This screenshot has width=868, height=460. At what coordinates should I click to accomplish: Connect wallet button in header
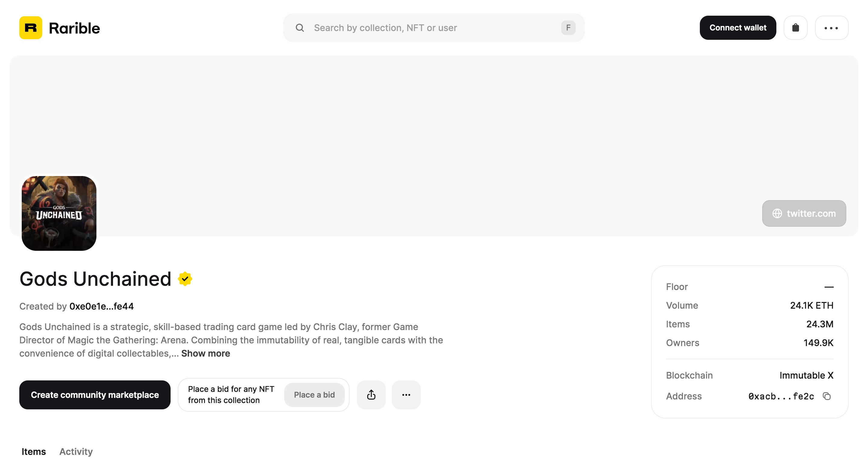point(737,28)
